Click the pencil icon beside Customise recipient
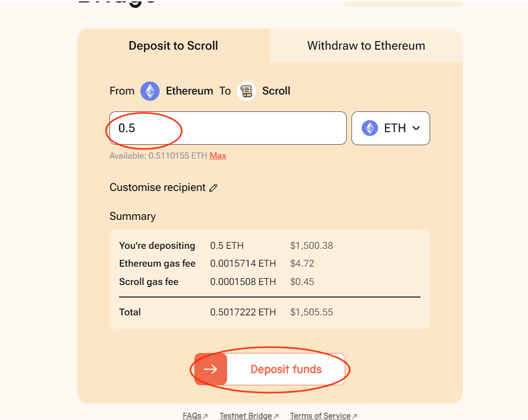Screen dimensions: 528x420 pos(214,188)
